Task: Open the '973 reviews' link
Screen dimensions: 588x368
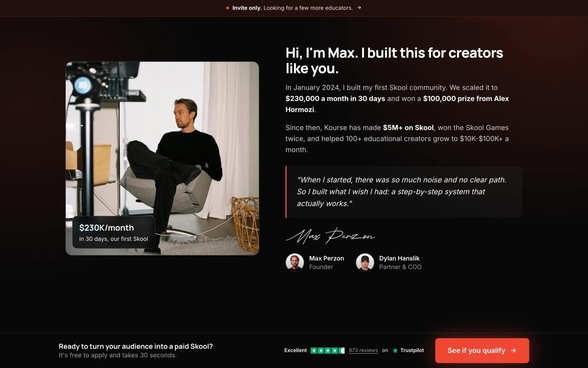Action: point(363,350)
